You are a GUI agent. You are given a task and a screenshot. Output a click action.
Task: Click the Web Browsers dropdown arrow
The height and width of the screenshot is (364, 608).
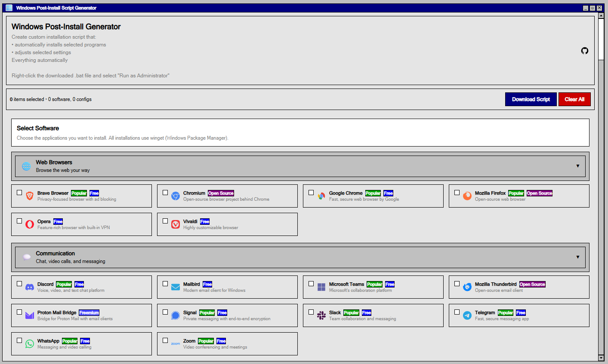577,165
